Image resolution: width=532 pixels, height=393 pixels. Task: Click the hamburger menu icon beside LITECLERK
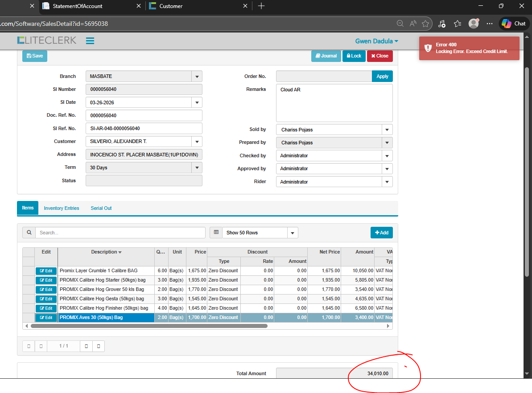[x=90, y=41]
